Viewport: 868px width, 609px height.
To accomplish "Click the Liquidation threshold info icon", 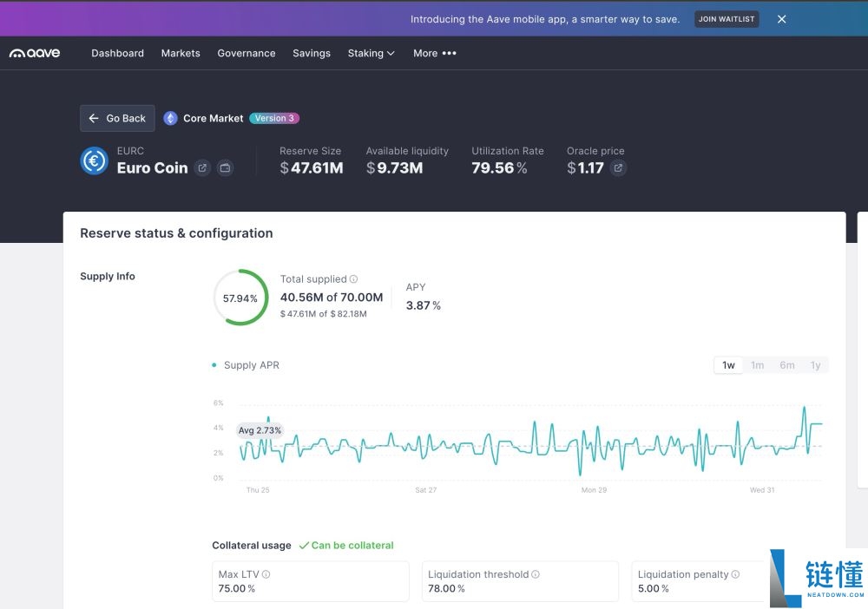I will tap(536, 574).
